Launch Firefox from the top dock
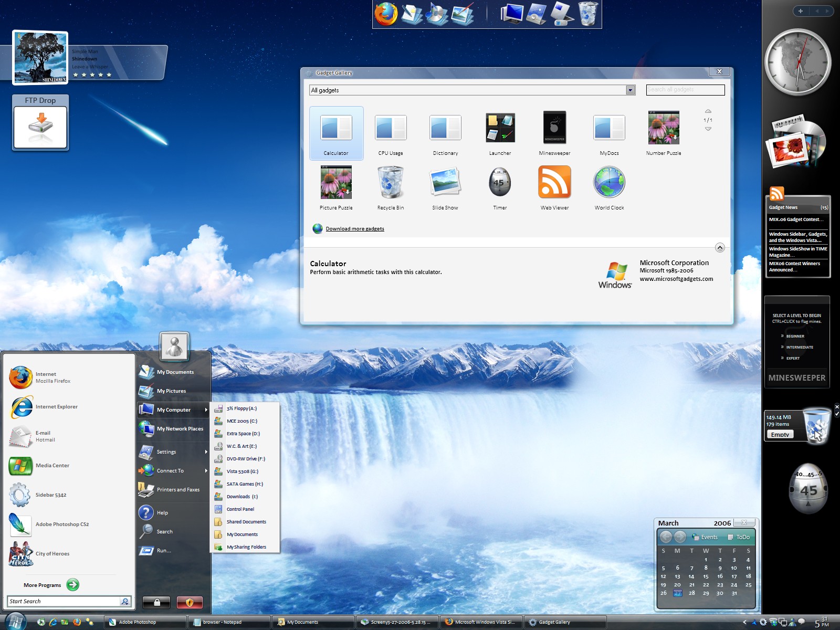The width and height of the screenshot is (840, 630). [386, 14]
